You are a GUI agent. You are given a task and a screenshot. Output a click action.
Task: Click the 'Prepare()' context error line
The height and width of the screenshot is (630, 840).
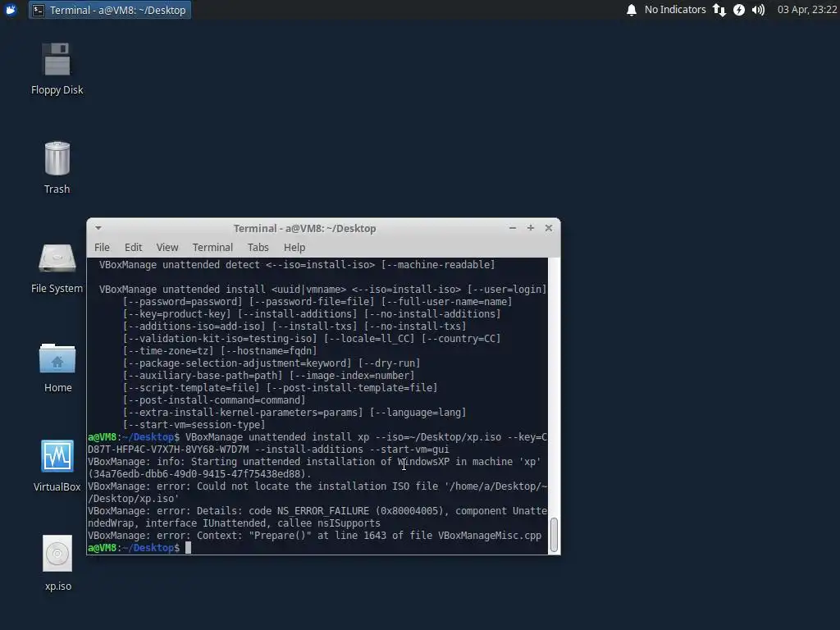315,536
